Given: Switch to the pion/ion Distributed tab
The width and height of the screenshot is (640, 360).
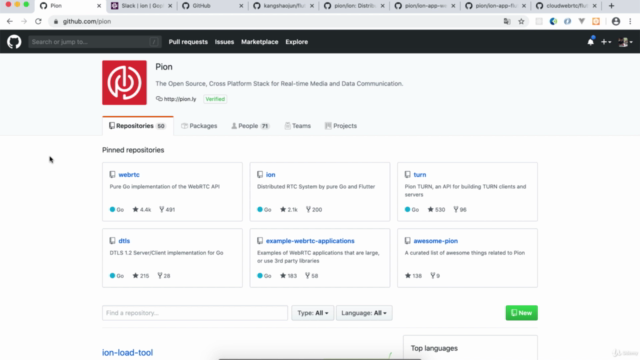Looking at the screenshot, I should pos(354,6).
